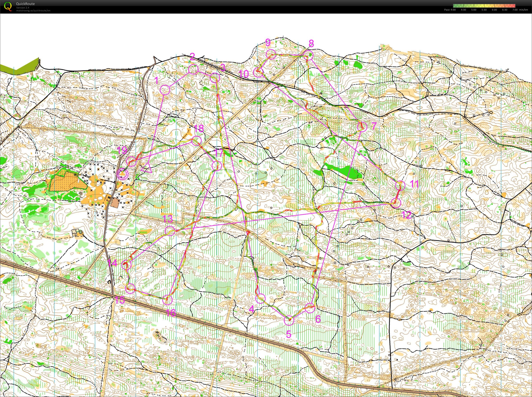Click the magenta number label 5
532x397 pixels.
pyautogui.click(x=289, y=334)
